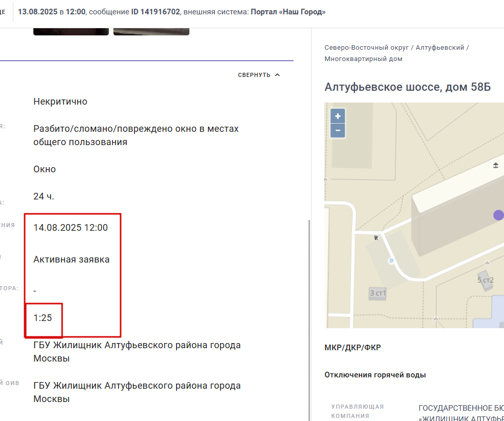Select the date 13.08.2025 in header
504x421 pixels.
[37, 12]
